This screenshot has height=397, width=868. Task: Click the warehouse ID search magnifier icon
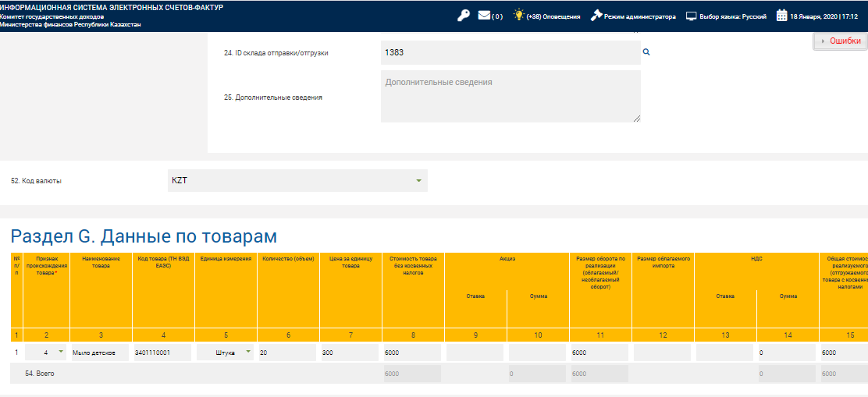(x=646, y=52)
